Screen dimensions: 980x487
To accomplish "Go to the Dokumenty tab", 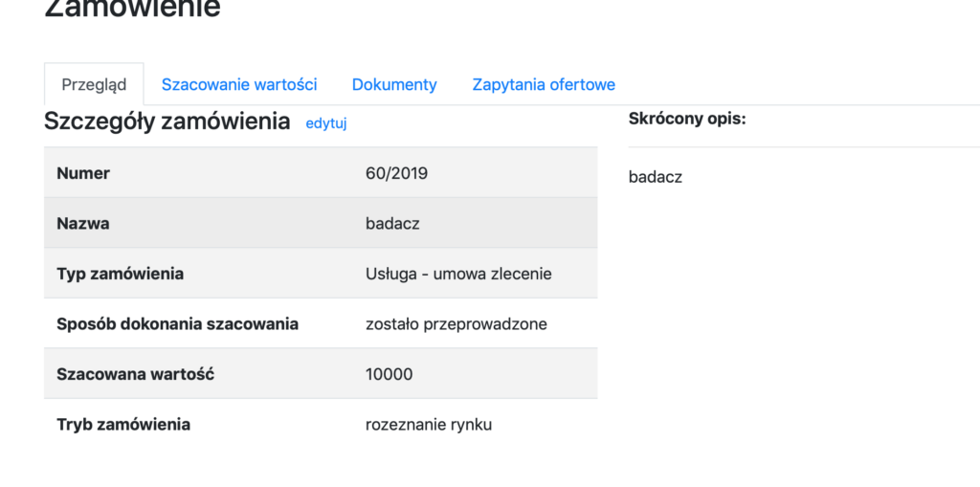I will [x=394, y=84].
